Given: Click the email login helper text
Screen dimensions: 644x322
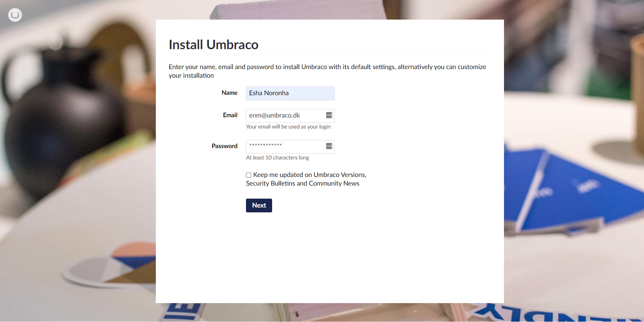Looking at the screenshot, I should (288, 127).
